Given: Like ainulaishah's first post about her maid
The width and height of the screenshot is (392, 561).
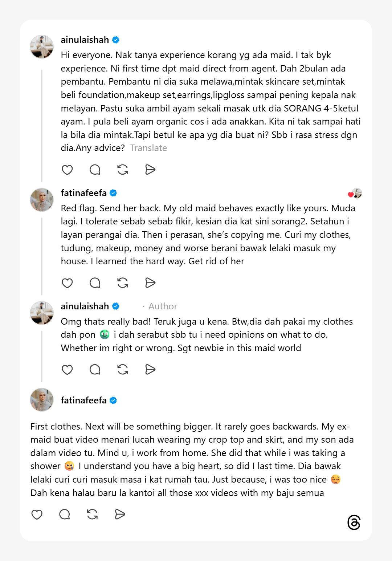Looking at the screenshot, I should click(67, 170).
